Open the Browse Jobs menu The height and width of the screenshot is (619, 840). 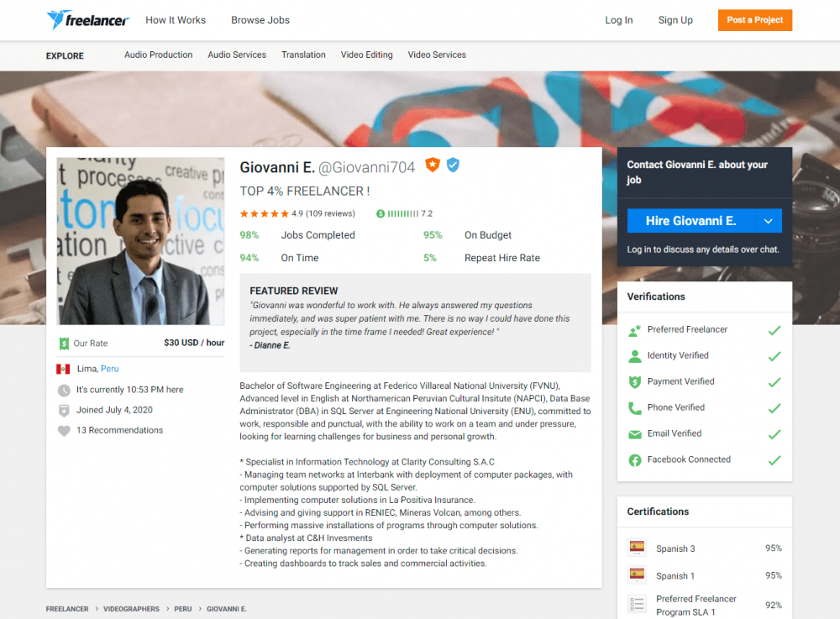(x=260, y=20)
